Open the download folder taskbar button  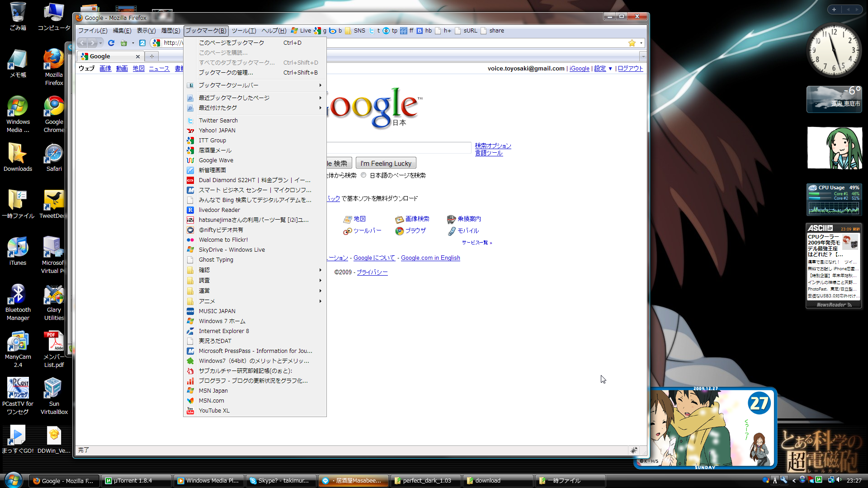tap(498, 481)
